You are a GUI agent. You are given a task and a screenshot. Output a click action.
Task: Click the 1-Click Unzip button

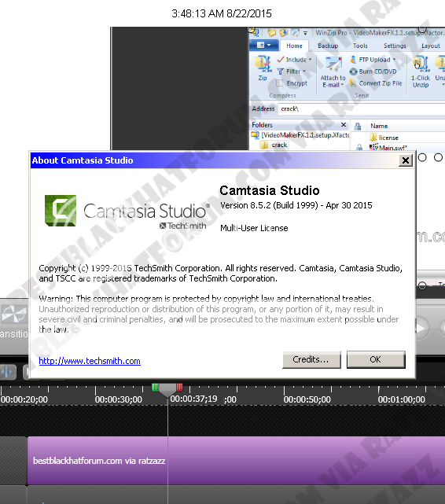click(x=421, y=72)
